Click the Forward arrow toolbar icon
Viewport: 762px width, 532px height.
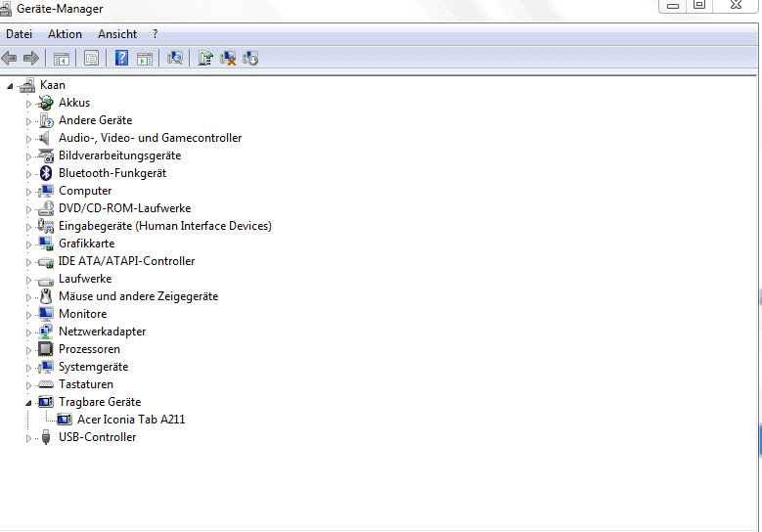[31, 59]
